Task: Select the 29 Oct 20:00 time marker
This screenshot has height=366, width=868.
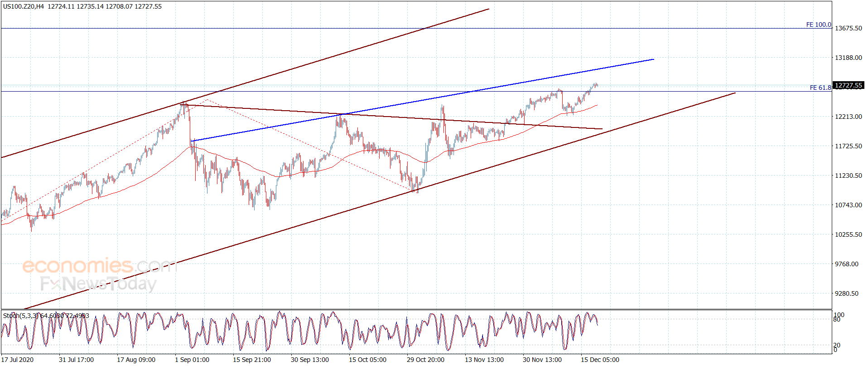Action: click(x=425, y=360)
